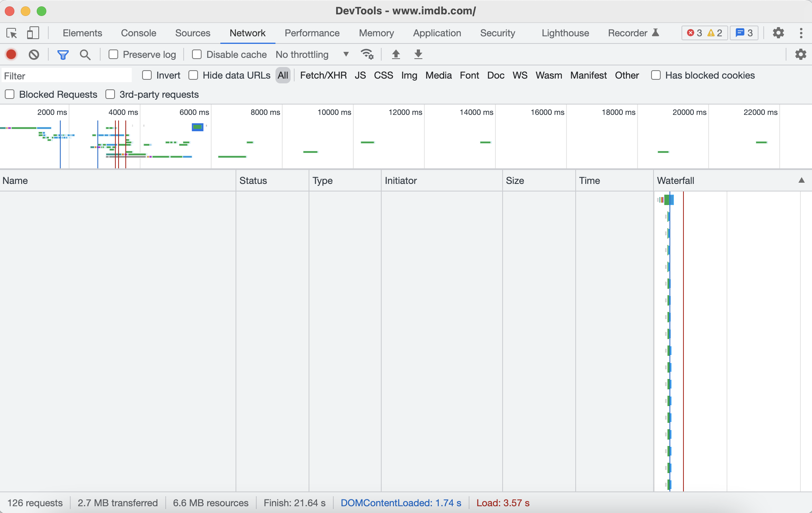The height and width of the screenshot is (513, 812).
Task: Switch to the Lighthouse tab
Action: (x=565, y=33)
